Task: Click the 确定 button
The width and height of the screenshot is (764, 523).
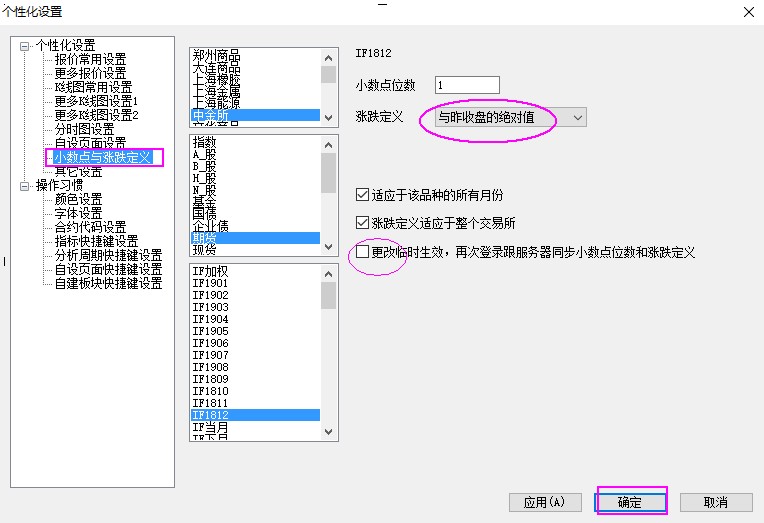Action: pyautogui.click(x=630, y=502)
